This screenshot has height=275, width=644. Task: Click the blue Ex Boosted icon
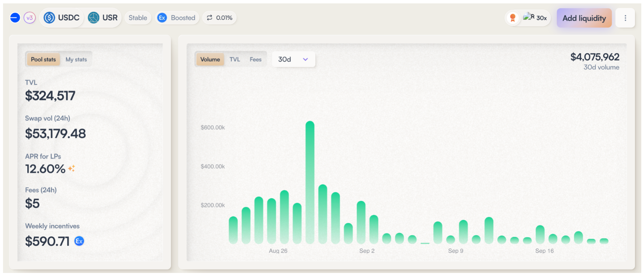[x=162, y=18]
